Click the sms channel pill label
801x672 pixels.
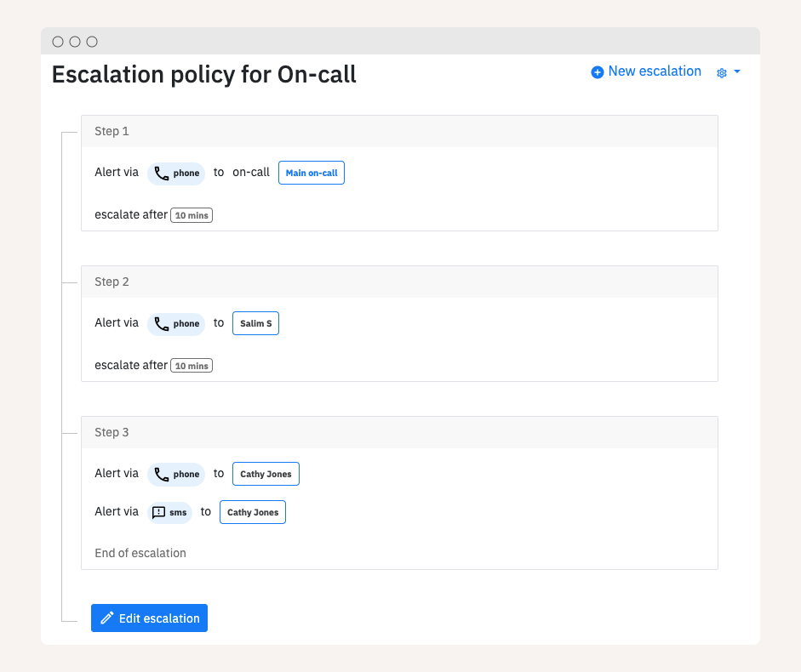[x=178, y=513]
